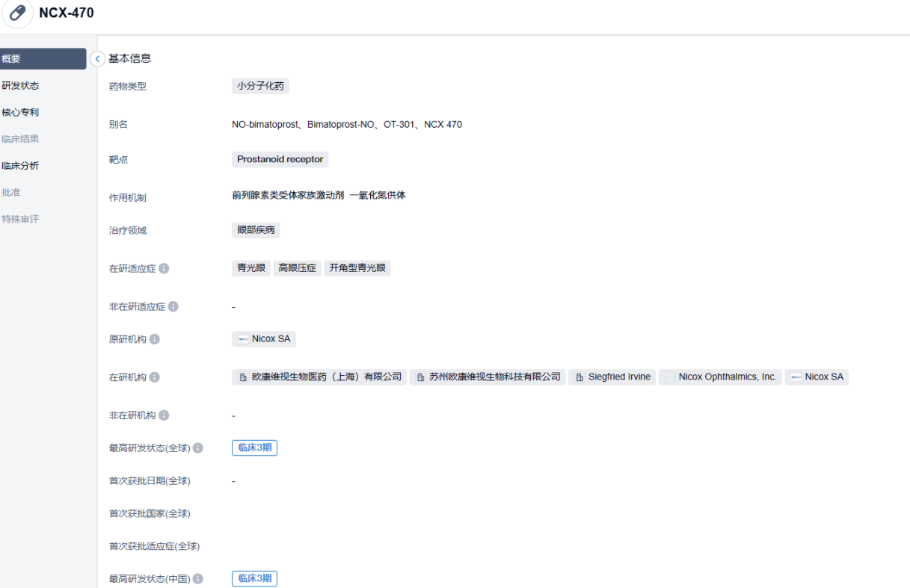Click info icon next to 最高研发状态(中国)
Screen dimensions: 910x588
coord(198,579)
